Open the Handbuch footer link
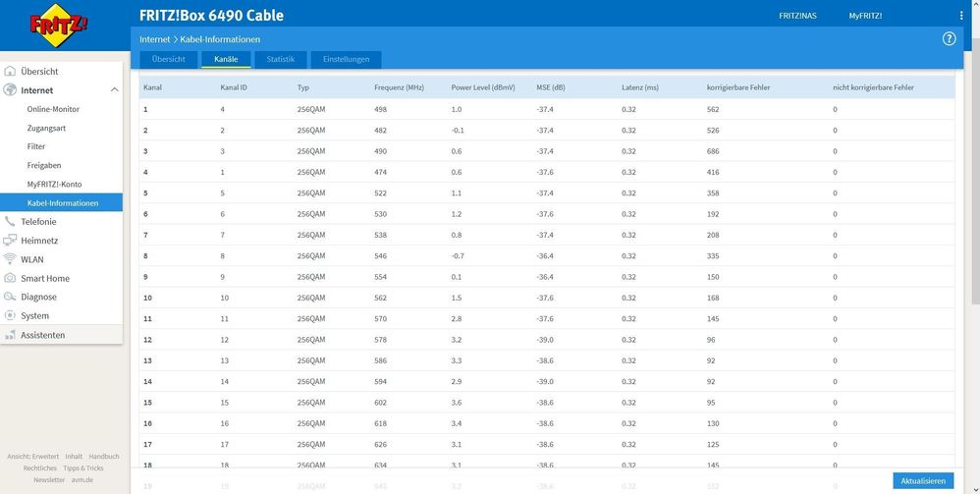980x494 pixels. pyautogui.click(x=104, y=457)
